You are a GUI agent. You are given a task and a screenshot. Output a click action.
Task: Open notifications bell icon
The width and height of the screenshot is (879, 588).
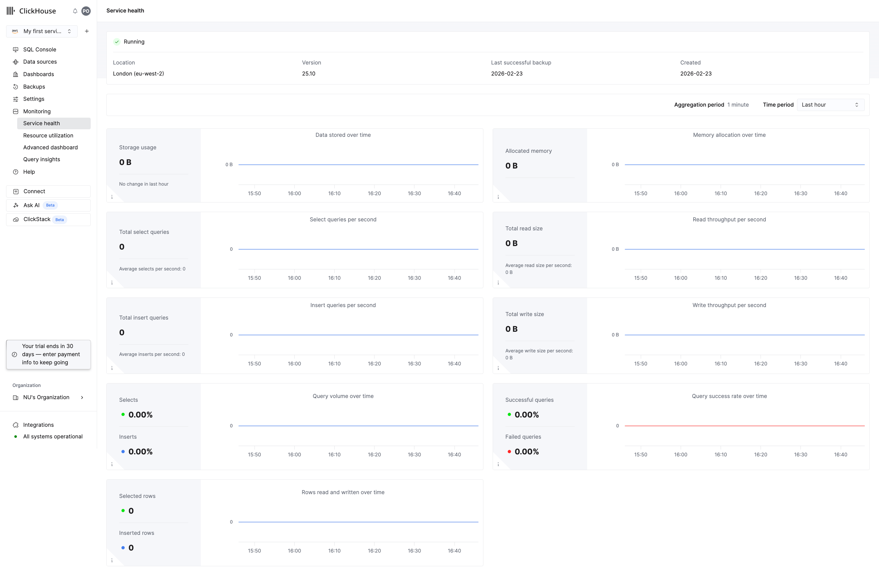75,11
